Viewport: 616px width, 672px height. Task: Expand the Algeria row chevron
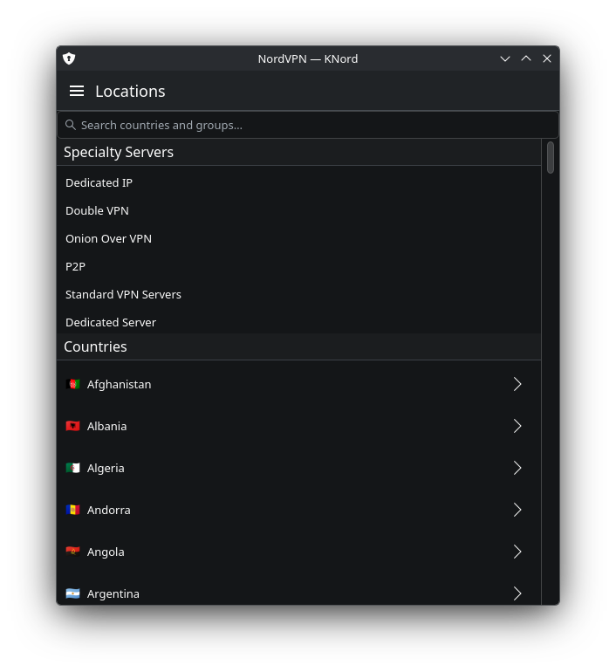[517, 468]
